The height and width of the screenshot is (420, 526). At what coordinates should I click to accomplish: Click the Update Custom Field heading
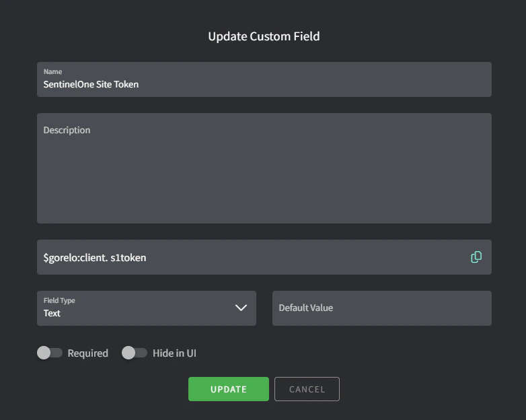264,36
